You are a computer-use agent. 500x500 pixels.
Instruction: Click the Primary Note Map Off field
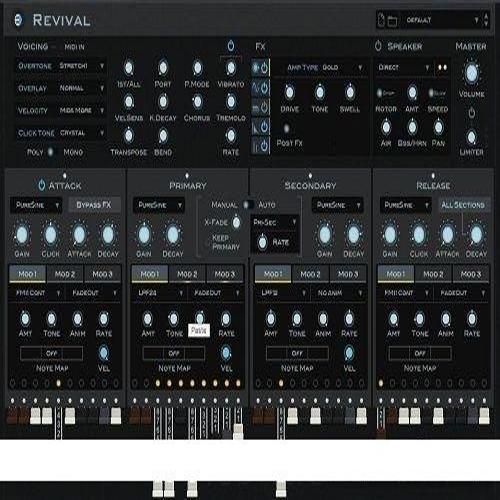pyautogui.click(x=174, y=353)
